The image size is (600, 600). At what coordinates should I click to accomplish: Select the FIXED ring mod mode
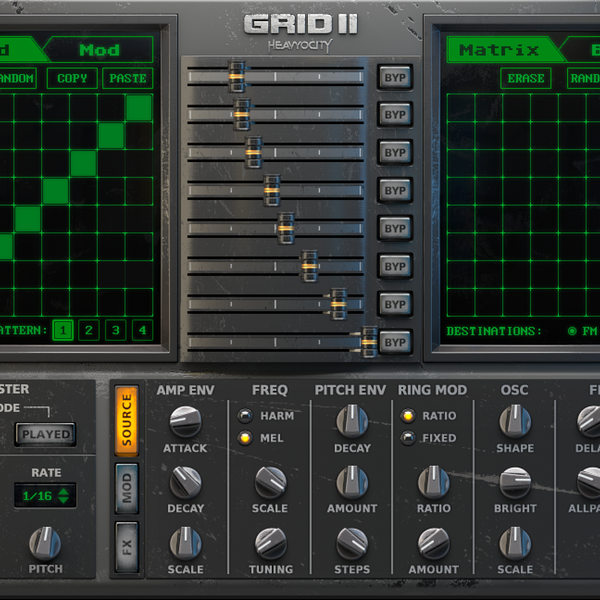point(408,438)
